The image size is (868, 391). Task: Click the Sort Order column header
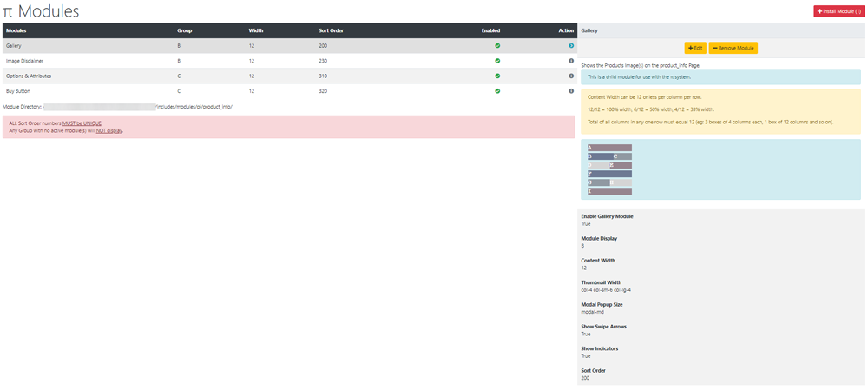(x=331, y=30)
